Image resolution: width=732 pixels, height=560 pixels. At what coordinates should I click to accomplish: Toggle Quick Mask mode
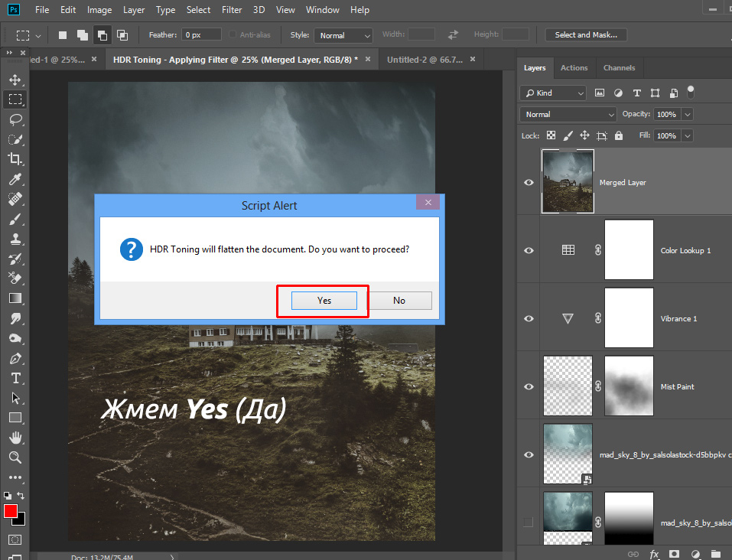(x=15, y=540)
